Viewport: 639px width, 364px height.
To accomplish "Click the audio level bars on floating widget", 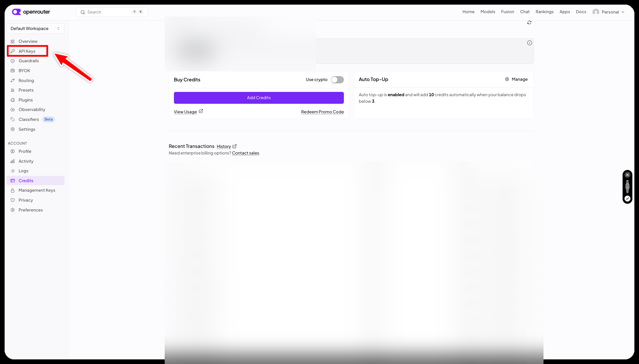I will coord(627,186).
